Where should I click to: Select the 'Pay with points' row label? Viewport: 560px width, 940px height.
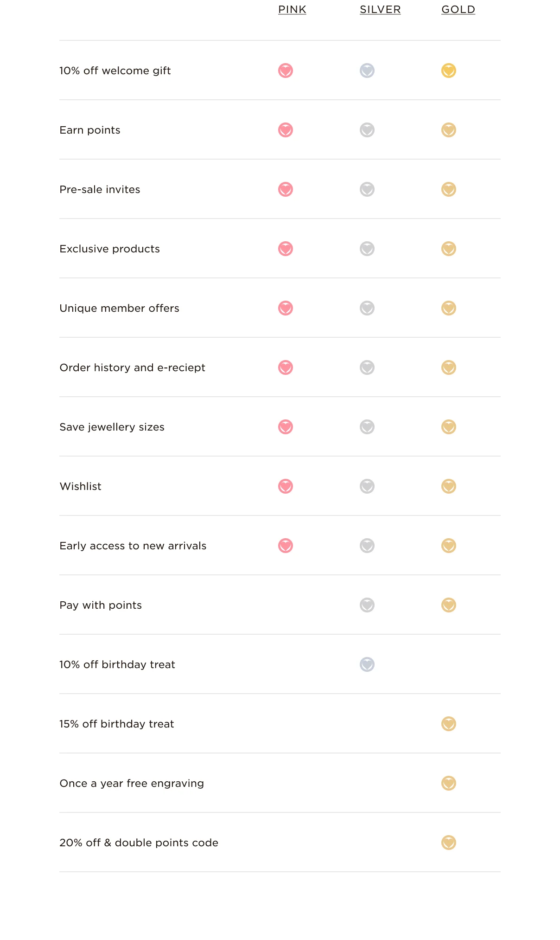point(101,605)
